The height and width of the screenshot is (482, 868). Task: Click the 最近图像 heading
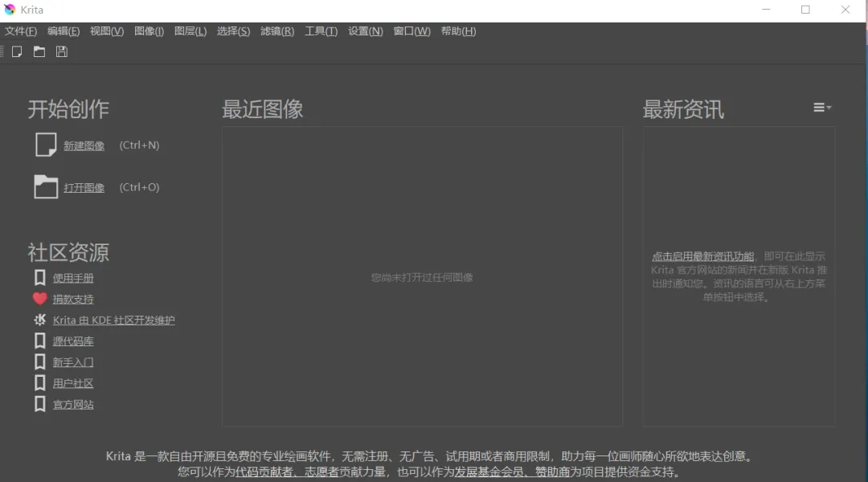262,109
